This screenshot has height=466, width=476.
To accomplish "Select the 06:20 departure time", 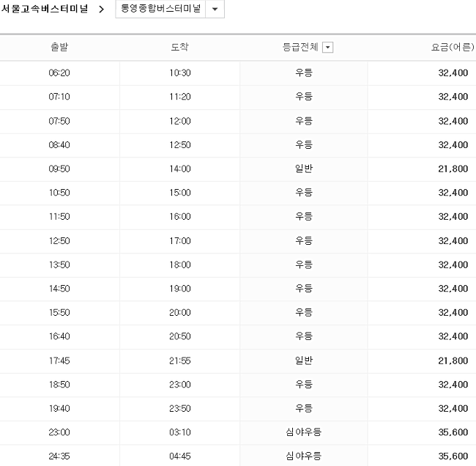I will coord(59,73).
